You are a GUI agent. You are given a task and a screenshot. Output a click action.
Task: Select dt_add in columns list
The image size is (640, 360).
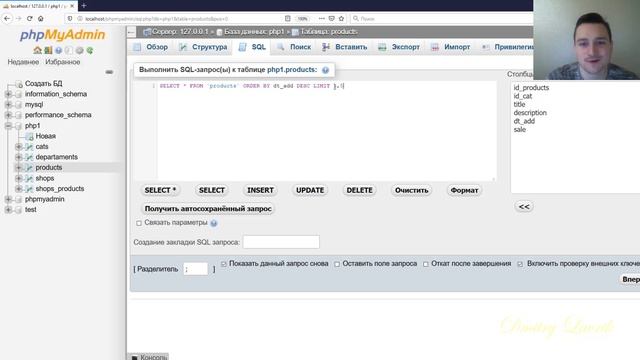coord(524,121)
